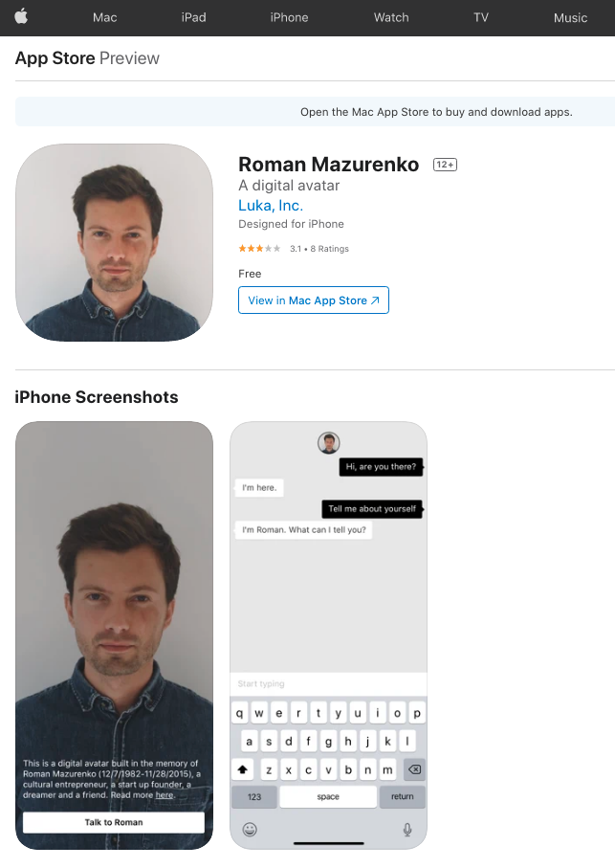Click the Roman Mazurenko app icon
The width and height of the screenshot is (615, 868).
point(114,242)
